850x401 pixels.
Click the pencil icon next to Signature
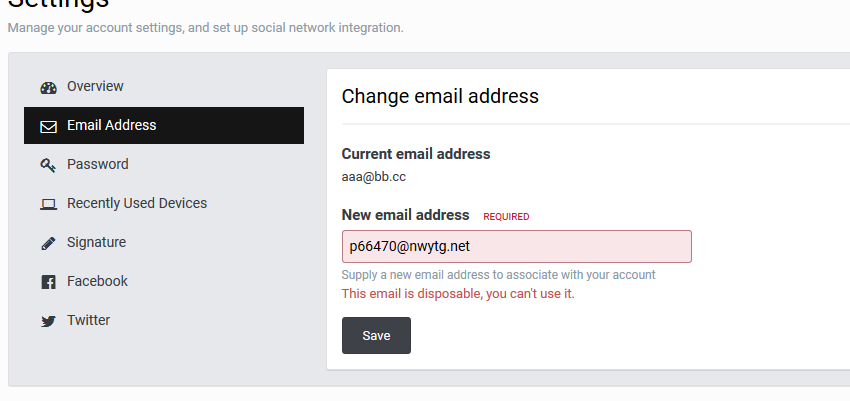click(48, 243)
